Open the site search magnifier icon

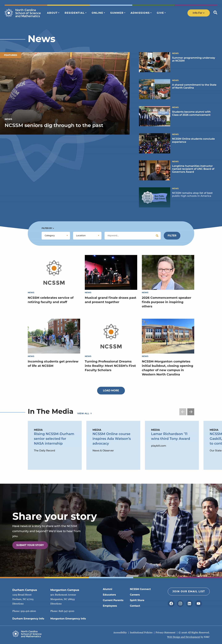click(215, 13)
